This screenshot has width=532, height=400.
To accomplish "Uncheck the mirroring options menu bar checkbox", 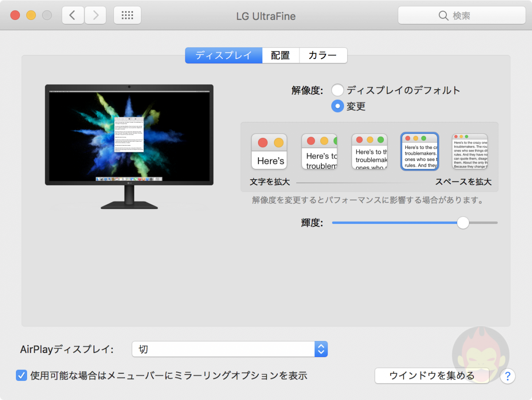I will (x=21, y=375).
